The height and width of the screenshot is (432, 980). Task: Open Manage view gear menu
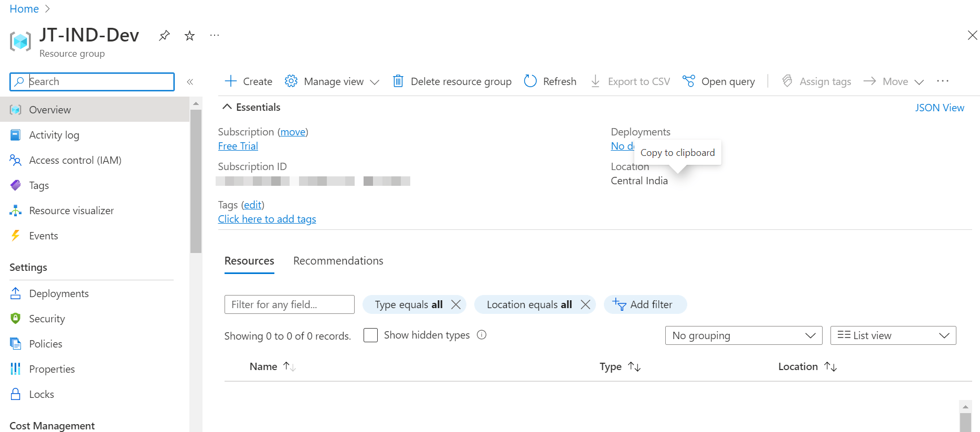332,81
